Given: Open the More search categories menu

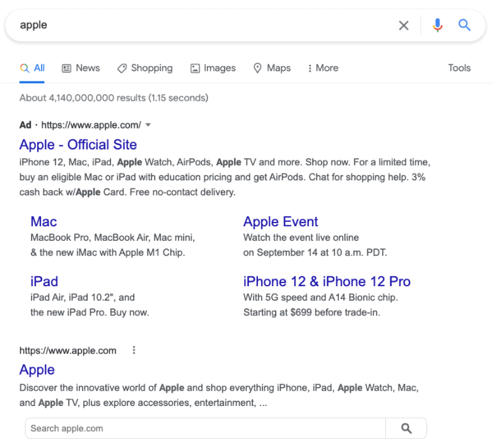Looking at the screenshot, I should point(323,68).
